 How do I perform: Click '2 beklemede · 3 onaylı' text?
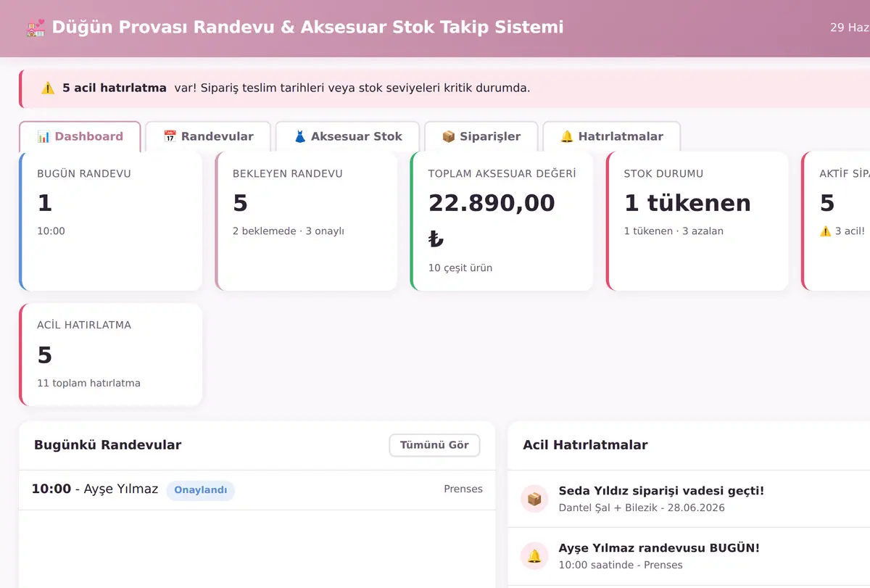tap(289, 231)
